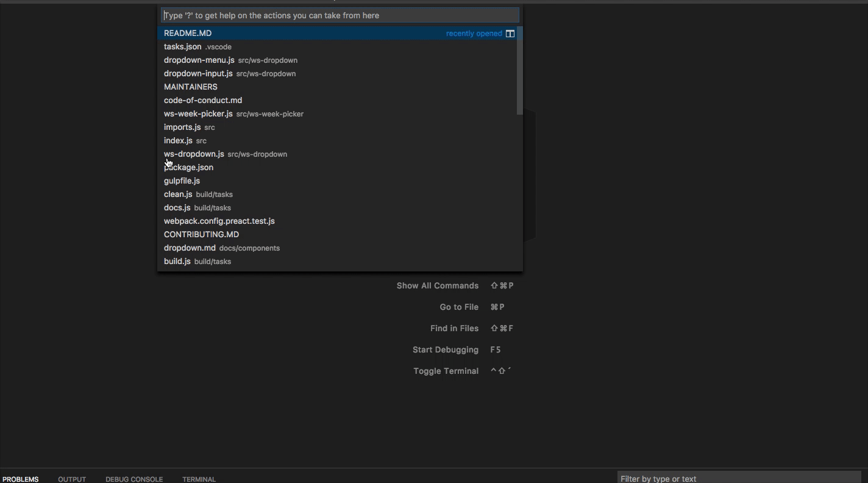Open clean.js in build/tasks
The image size is (868, 483).
pos(337,195)
